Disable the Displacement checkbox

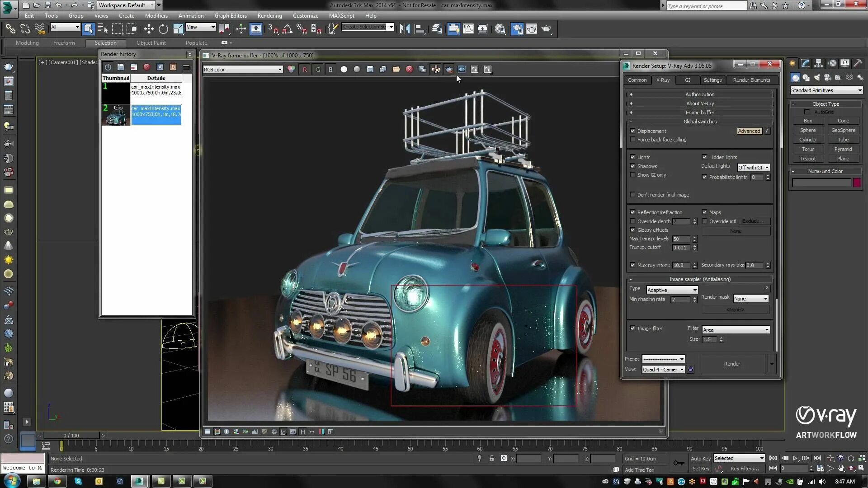click(x=632, y=131)
